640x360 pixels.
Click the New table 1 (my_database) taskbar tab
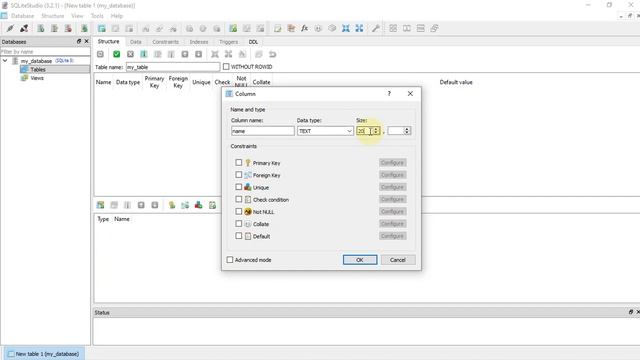(44, 354)
